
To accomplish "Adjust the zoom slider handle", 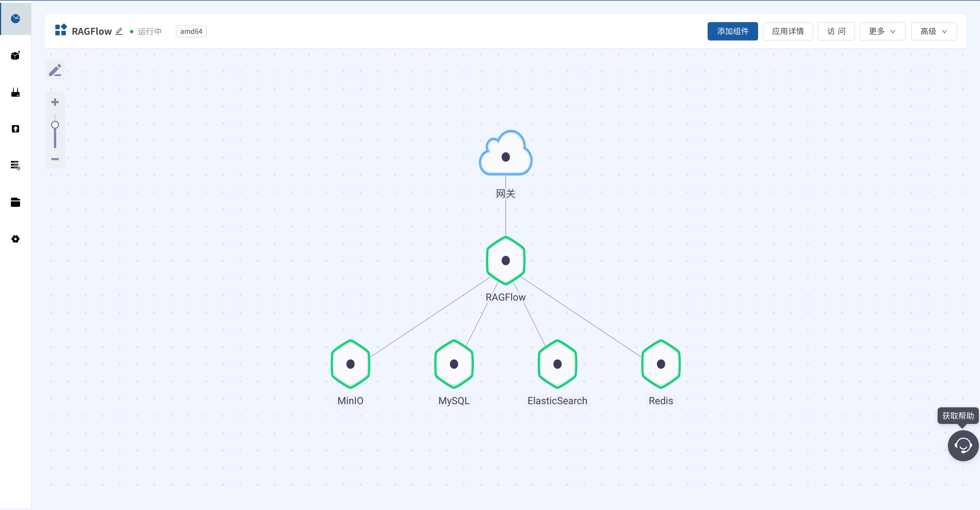I will click(55, 125).
